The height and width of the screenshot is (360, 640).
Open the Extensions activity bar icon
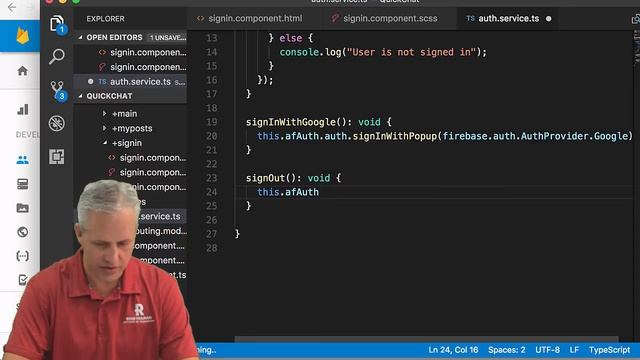click(x=57, y=156)
